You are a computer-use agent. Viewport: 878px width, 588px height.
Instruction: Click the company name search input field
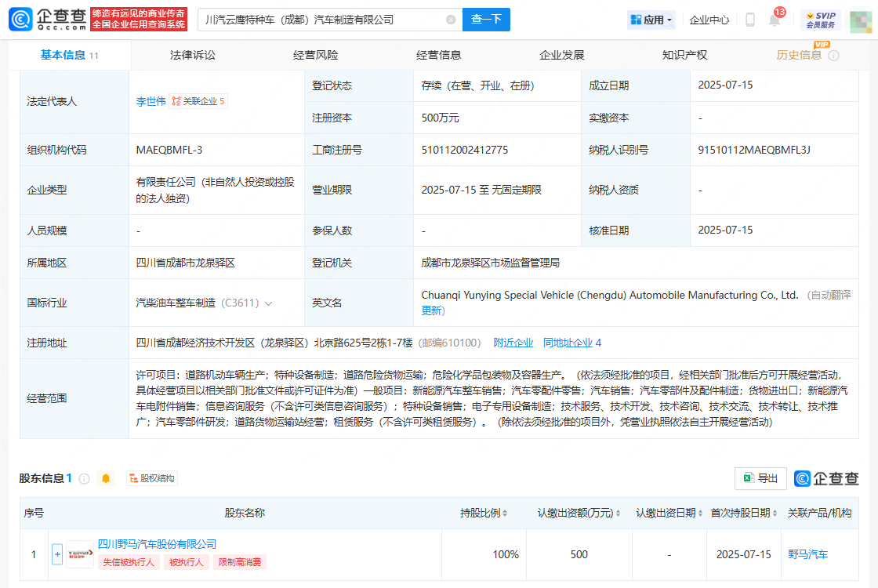(x=321, y=20)
